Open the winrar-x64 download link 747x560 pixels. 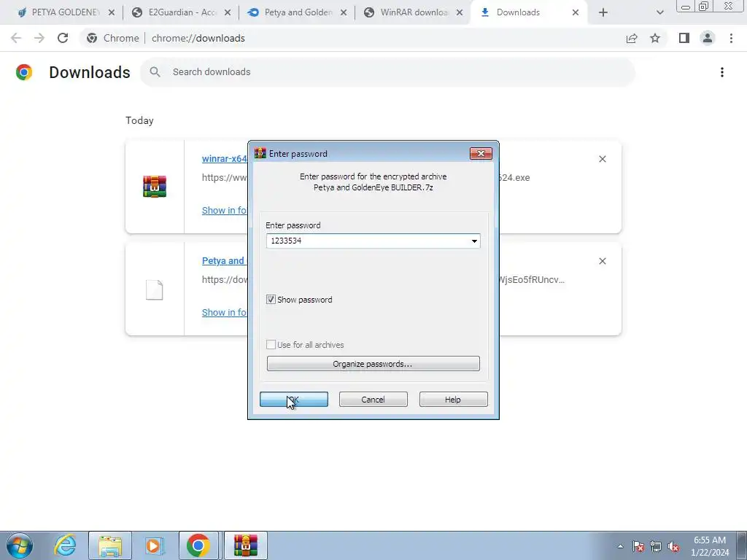(225, 158)
